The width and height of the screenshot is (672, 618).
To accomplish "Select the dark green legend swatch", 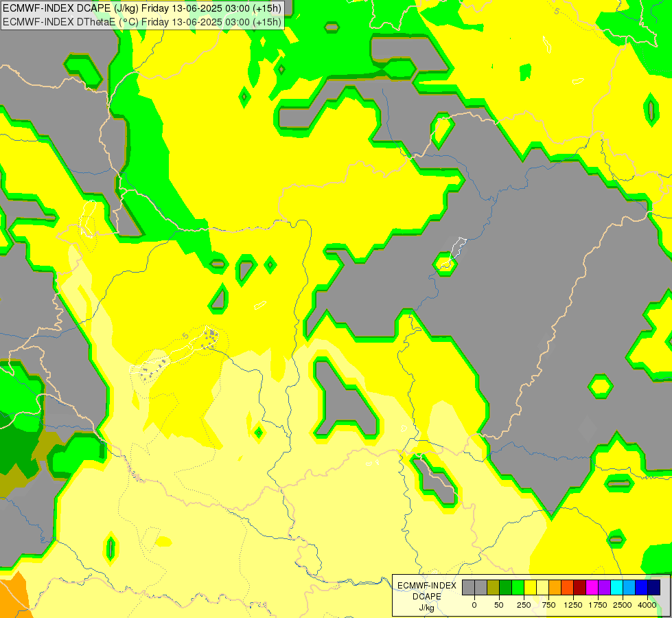I will click(506, 587).
